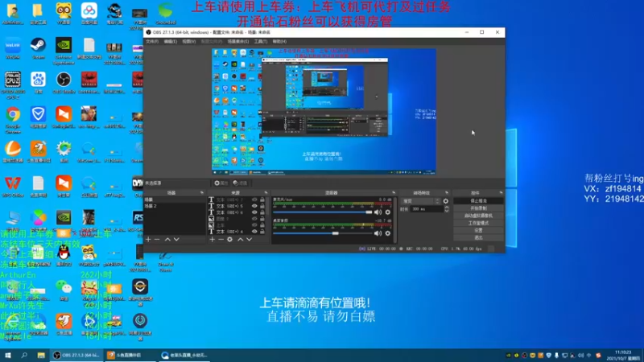Open Steam desktop icon
644x362 pixels.
tap(38, 48)
